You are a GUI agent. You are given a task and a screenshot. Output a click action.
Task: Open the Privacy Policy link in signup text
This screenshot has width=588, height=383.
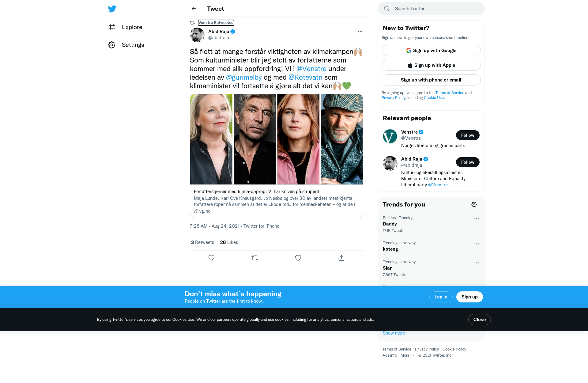[x=393, y=98]
